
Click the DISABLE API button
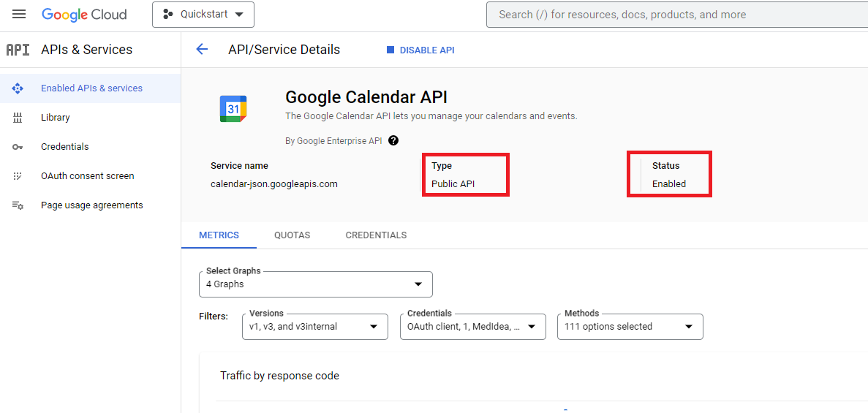(420, 50)
